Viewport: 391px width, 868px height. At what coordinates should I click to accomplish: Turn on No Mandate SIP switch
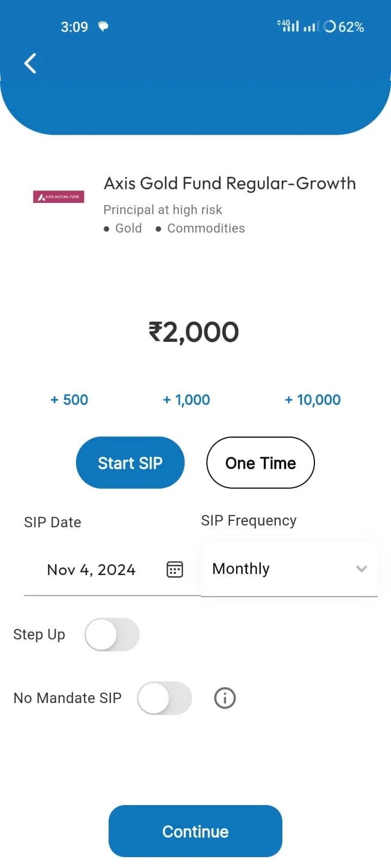pos(165,698)
